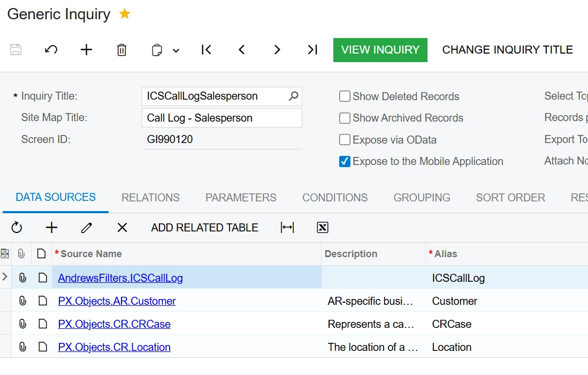This screenshot has height=375, width=588.
Task: Expand the ICSCallLog row arrow
Action: pos(5,277)
